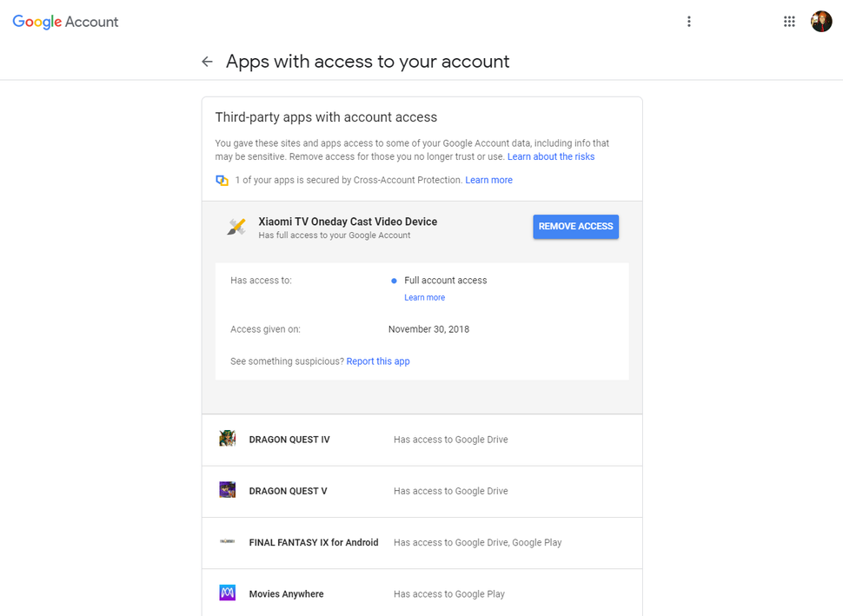This screenshot has width=843, height=616.
Task: Click the DRAGON QUEST V app icon
Action: coord(227,490)
